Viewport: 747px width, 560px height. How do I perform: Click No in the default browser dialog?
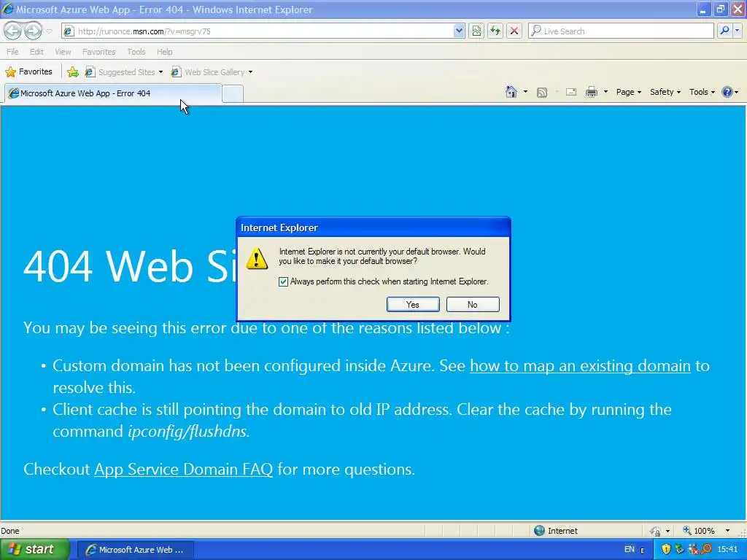pos(473,305)
